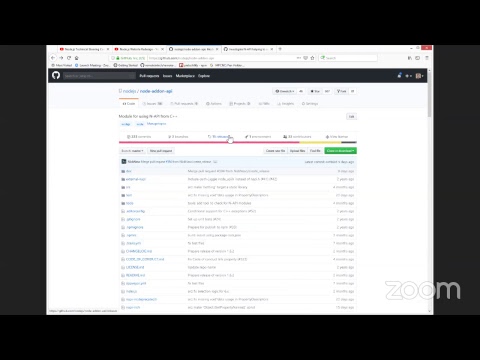Open the Unwatch dropdown for repository
The height and width of the screenshot is (360, 480).
(284, 91)
